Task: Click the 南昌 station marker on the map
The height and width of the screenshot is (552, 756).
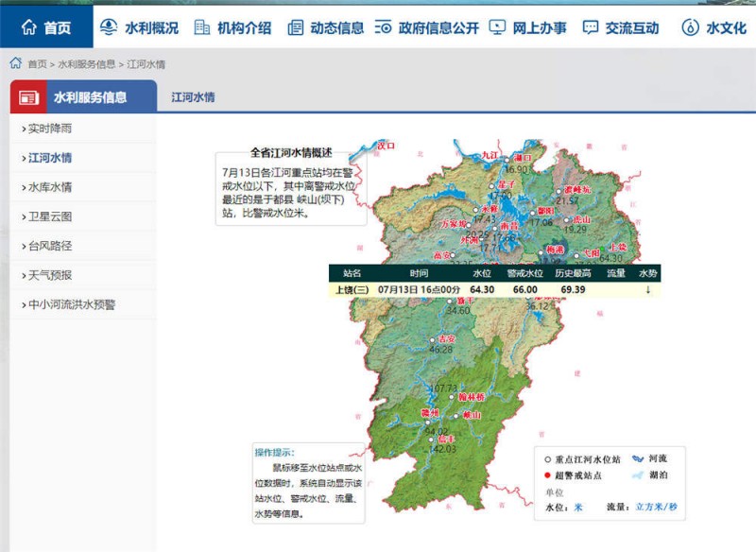Action: [495, 228]
